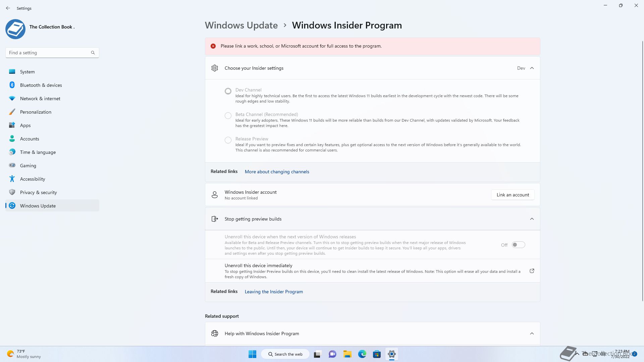The width and height of the screenshot is (644, 362).
Task: Collapse Help with Windows Insider Program chevron
Action: tap(532, 334)
